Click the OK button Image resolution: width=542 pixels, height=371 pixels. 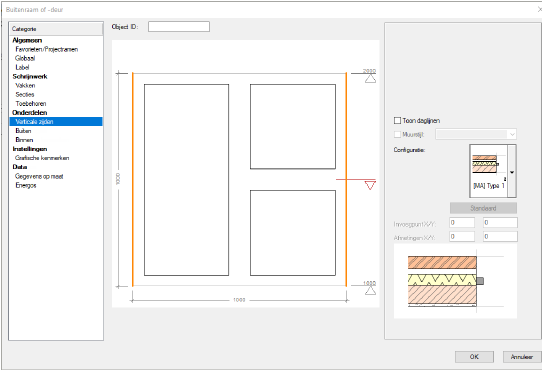(x=474, y=356)
